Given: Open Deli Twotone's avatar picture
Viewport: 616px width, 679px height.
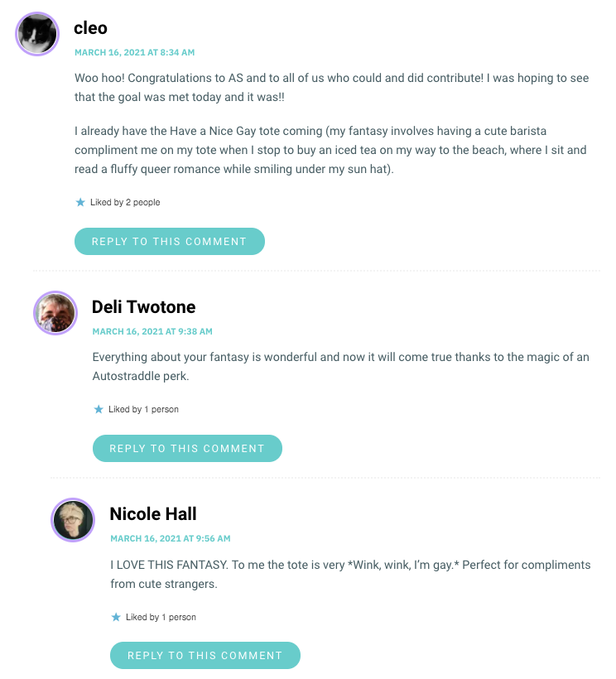Looking at the screenshot, I should coord(55,313).
